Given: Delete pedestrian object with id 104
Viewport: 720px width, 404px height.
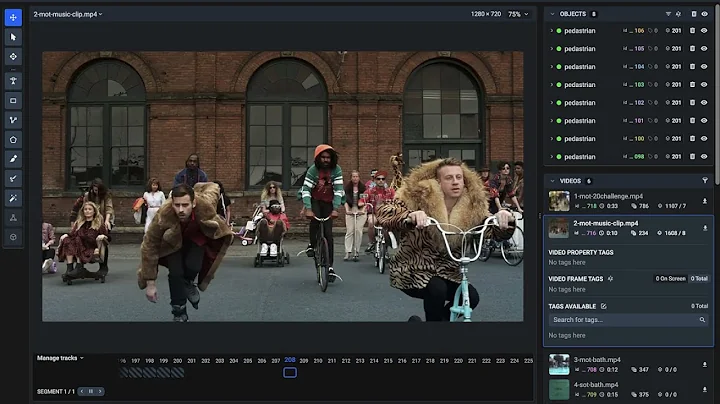Looking at the screenshot, I should (692, 67).
